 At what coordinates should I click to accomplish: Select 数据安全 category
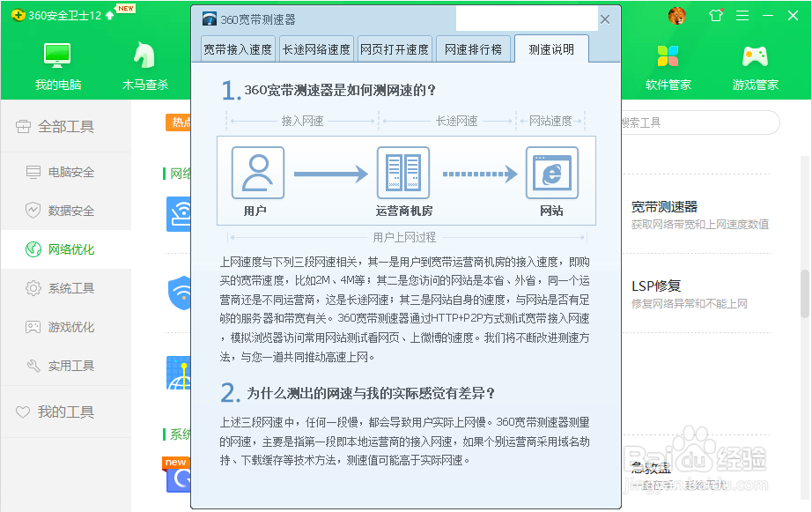[x=66, y=211]
